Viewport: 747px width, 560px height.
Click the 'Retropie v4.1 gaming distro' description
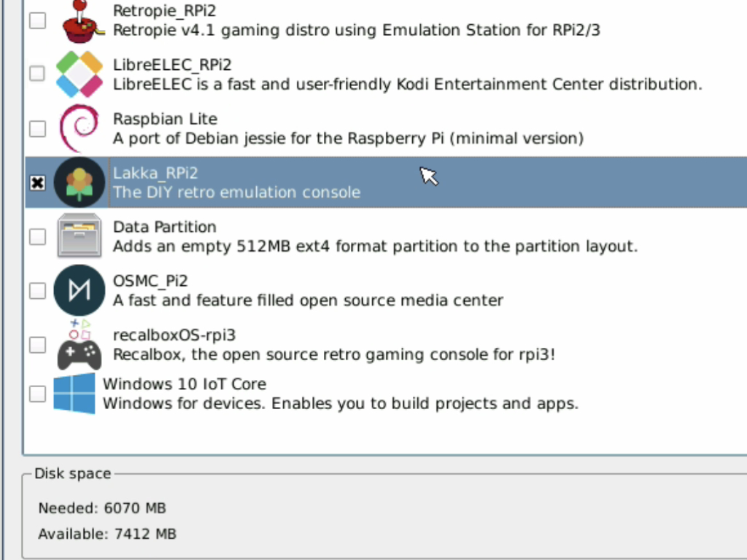(x=356, y=30)
